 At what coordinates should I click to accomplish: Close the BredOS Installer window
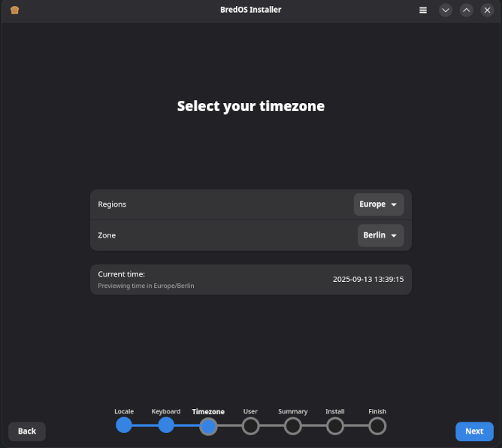click(x=488, y=11)
